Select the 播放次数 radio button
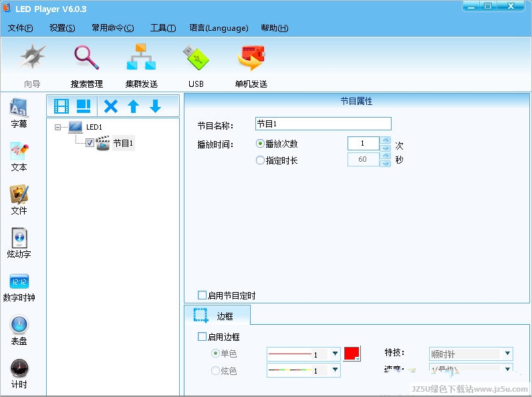 pos(260,144)
